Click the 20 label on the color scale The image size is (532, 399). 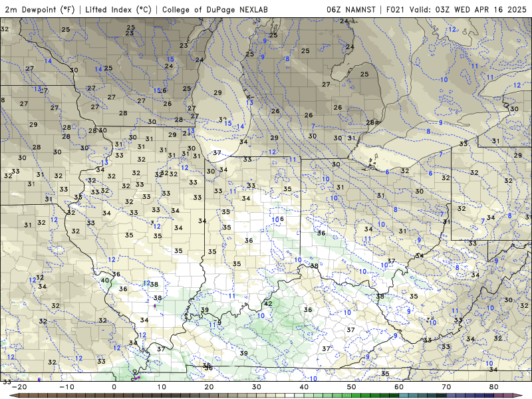click(x=209, y=387)
